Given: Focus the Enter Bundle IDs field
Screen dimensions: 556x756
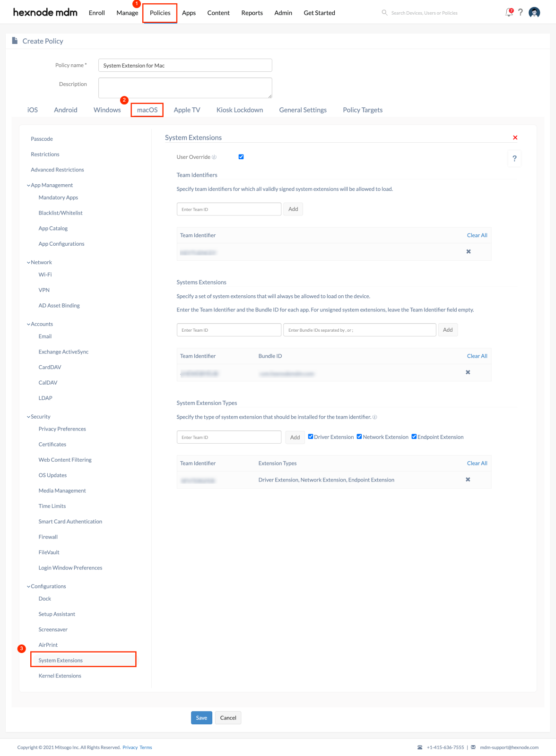Looking at the screenshot, I should pos(360,330).
